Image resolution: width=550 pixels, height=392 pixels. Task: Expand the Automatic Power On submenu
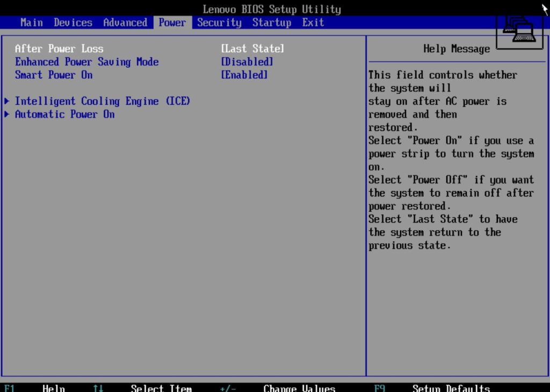(x=64, y=114)
